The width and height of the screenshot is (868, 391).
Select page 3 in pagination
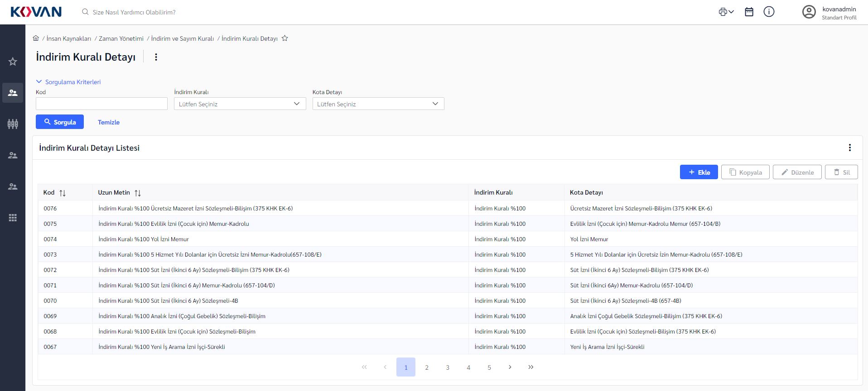click(448, 367)
